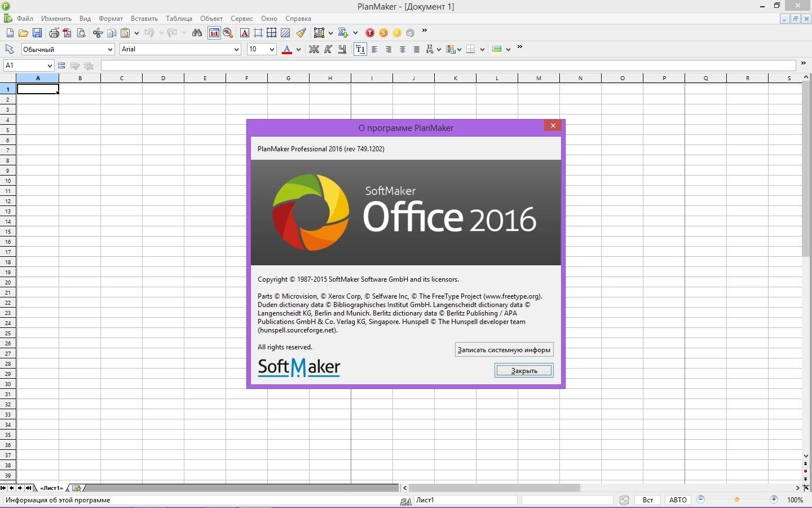Copy selection with the copy icon

tap(112, 33)
